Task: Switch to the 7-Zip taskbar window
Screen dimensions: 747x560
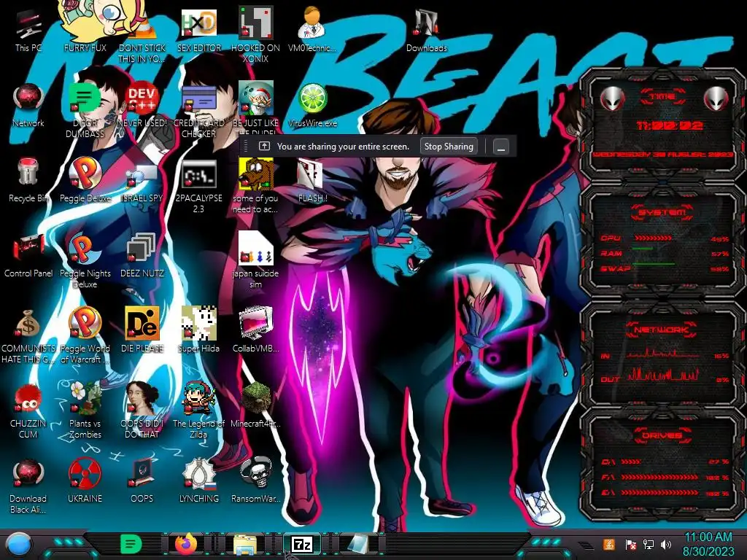Action: 302,544
